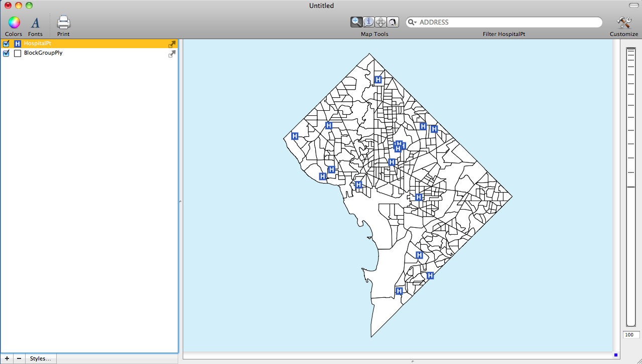The height and width of the screenshot is (364, 642).
Task: Select the Zoom In map tool
Action: click(356, 22)
